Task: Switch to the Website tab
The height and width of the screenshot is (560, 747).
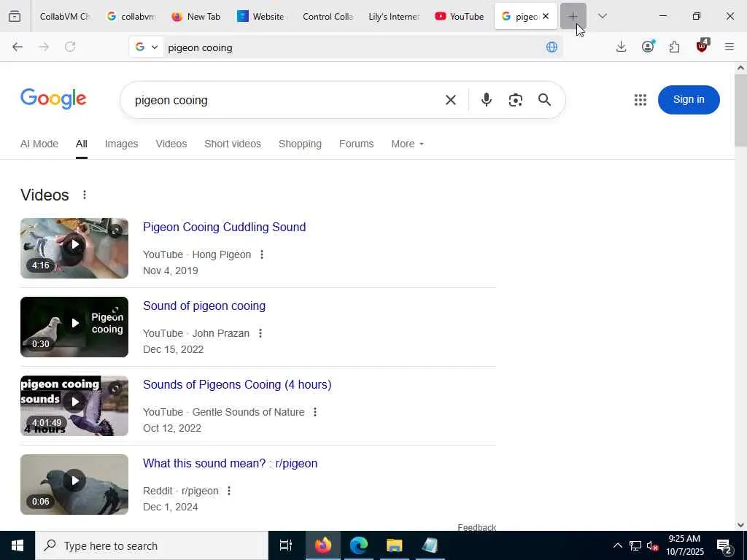Action: [262, 17]
